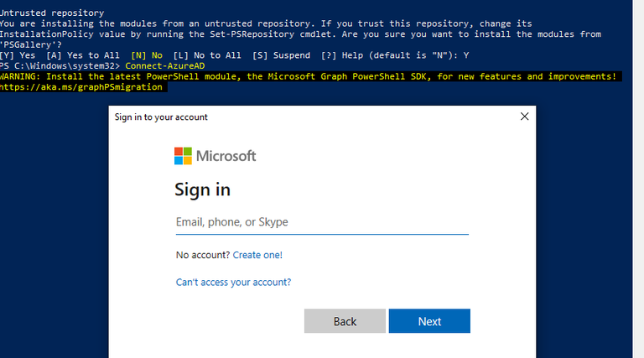The image size is (644, 358).
Task: Click the PS C:\Windows\system32> prompt
Action: (x=60, y=65)
